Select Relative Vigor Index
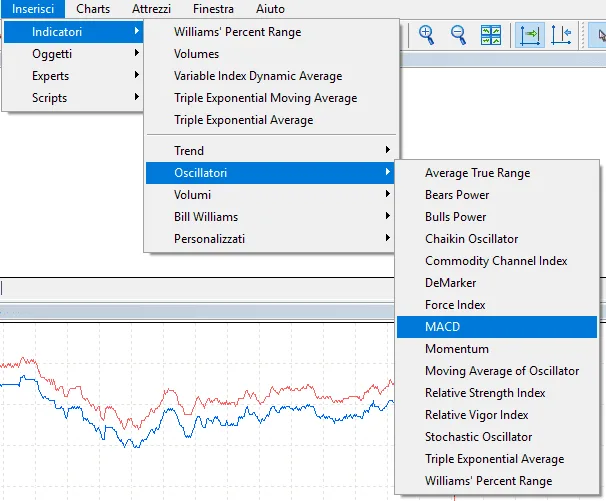Viewport: 606px width, 501px height. point(497,415)
